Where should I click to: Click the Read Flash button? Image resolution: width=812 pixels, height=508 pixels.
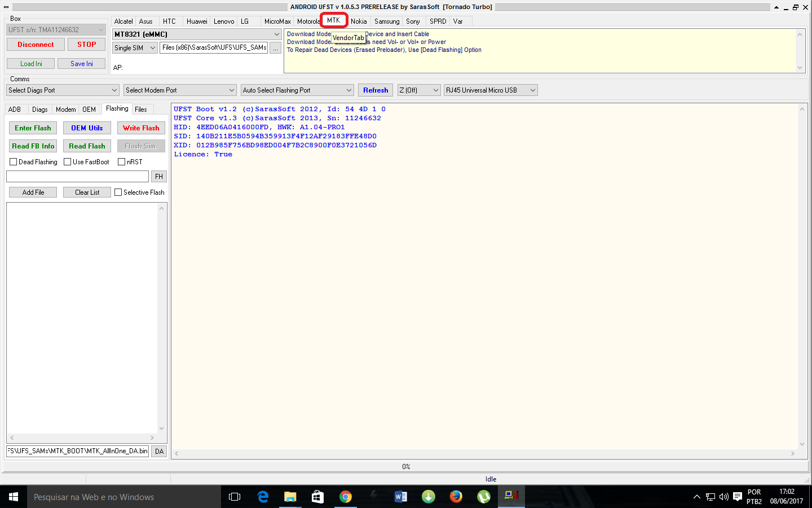pyautogui.click(x=87, y=146)
